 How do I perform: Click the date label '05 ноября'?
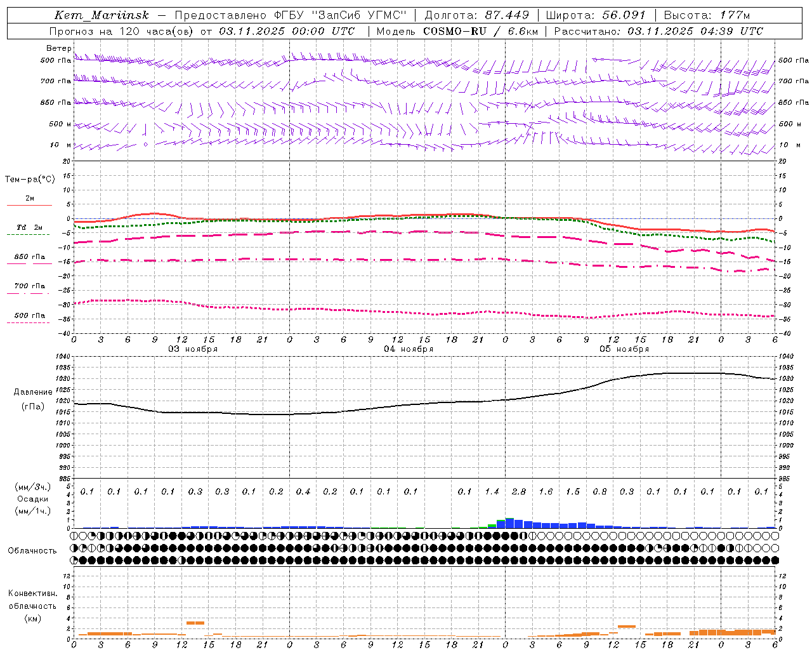click(624, 349)
